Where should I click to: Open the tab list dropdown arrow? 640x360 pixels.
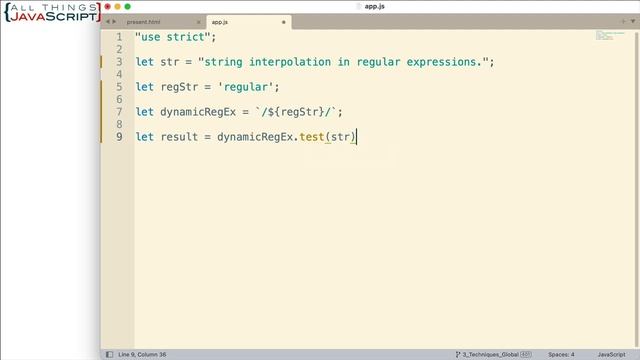click(x=633, y=21)
